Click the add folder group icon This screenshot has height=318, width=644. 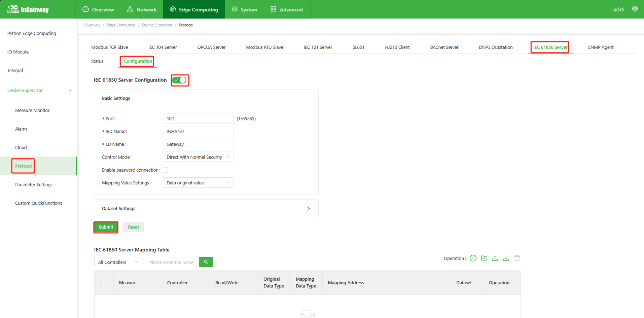point(484,258)
